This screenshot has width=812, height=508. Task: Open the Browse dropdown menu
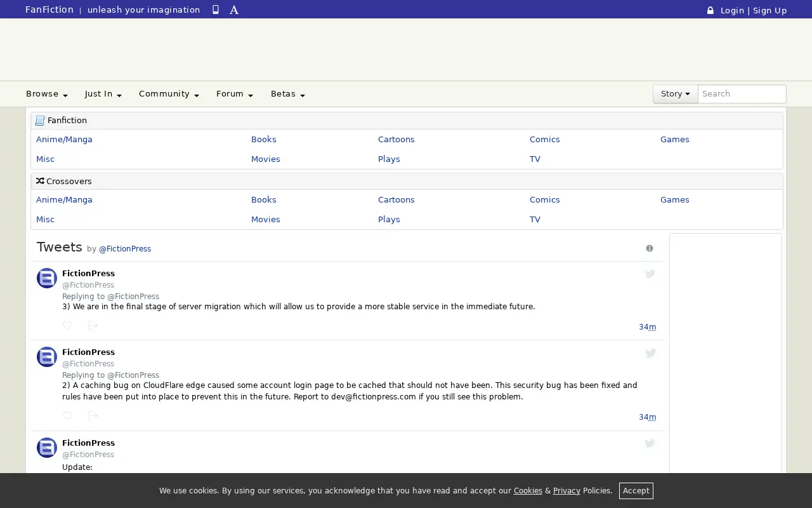[47, 94]
